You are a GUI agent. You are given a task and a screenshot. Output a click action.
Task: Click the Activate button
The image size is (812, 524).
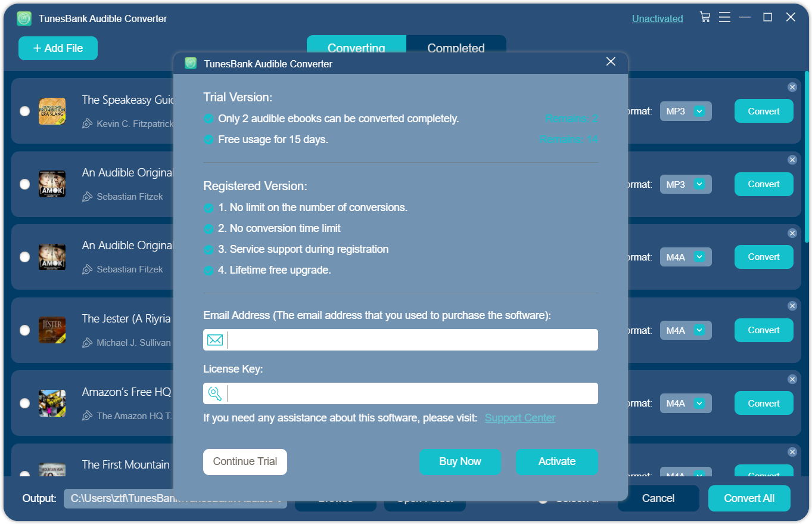coord(556,462)
